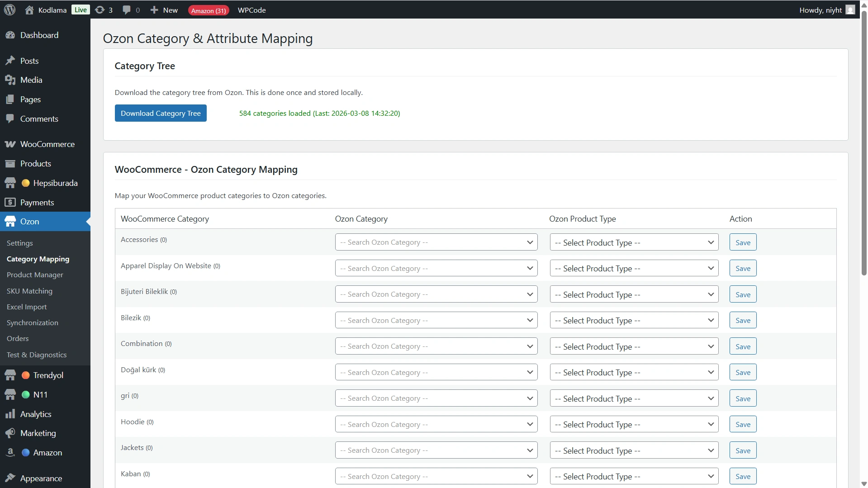The height and width of the screenshot is (488, 868).
Task: Open the Kodlama site home icon
Action: click(x=29, y=10)
